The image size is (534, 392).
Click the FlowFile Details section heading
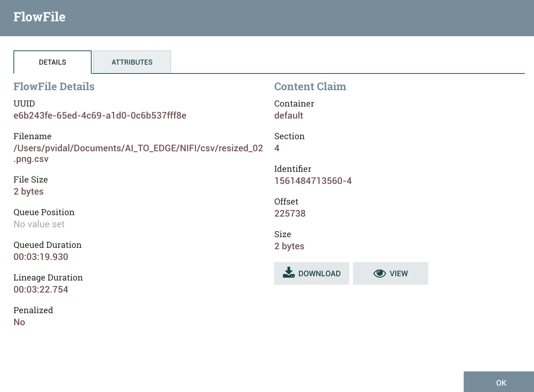click(x=54, y=86)
